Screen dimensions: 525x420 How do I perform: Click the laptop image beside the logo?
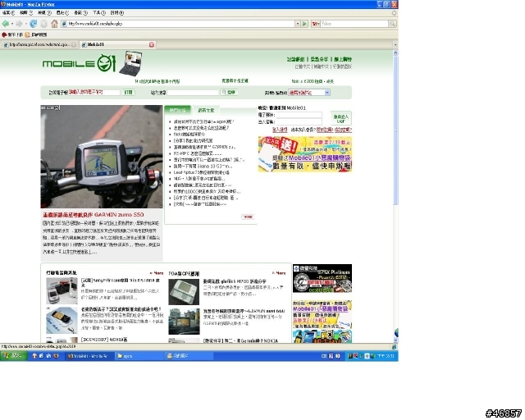(131, 63)
